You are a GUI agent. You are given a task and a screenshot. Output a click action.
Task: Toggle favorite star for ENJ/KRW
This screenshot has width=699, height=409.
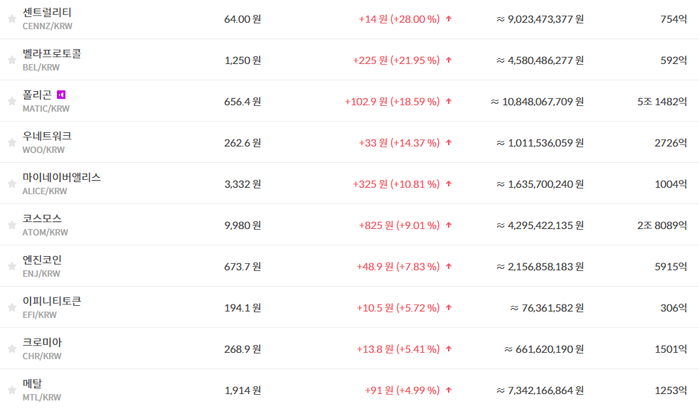(12, 266)
